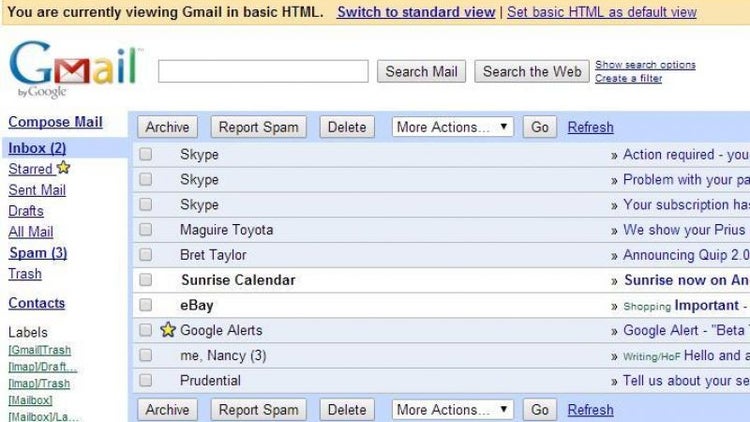Open 'Sunrise now on' unread message
This screenshot has width=750, height=422.
686,280
